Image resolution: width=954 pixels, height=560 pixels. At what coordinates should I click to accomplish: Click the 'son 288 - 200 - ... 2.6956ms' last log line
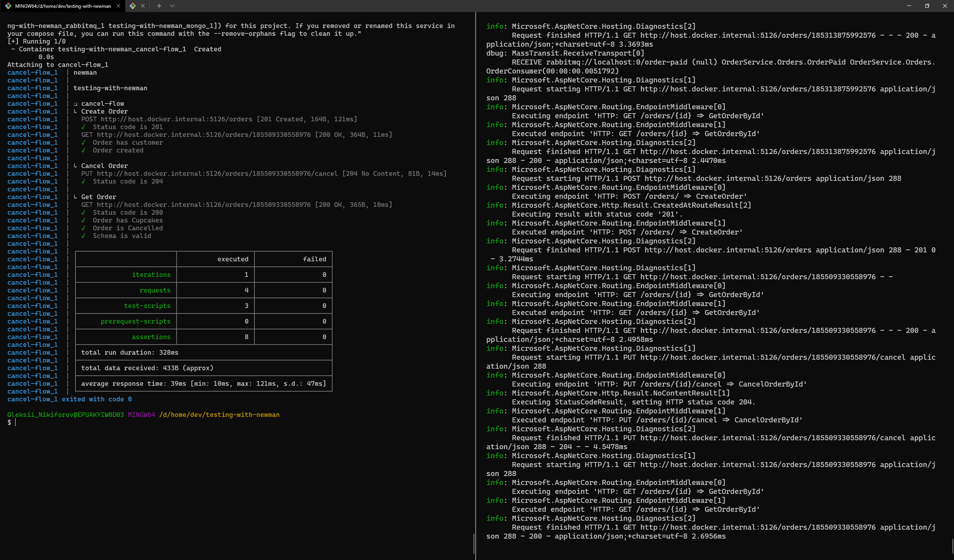click(606, 536)
